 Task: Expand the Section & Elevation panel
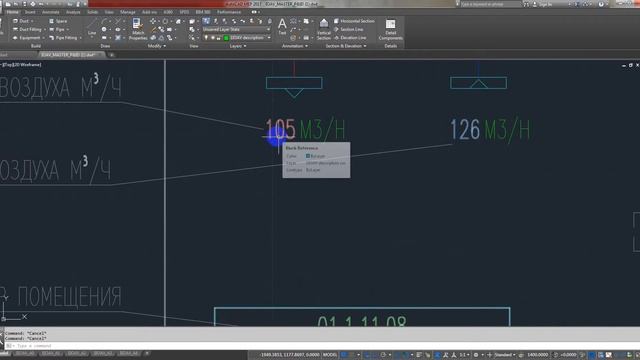[x=346, y=46]
